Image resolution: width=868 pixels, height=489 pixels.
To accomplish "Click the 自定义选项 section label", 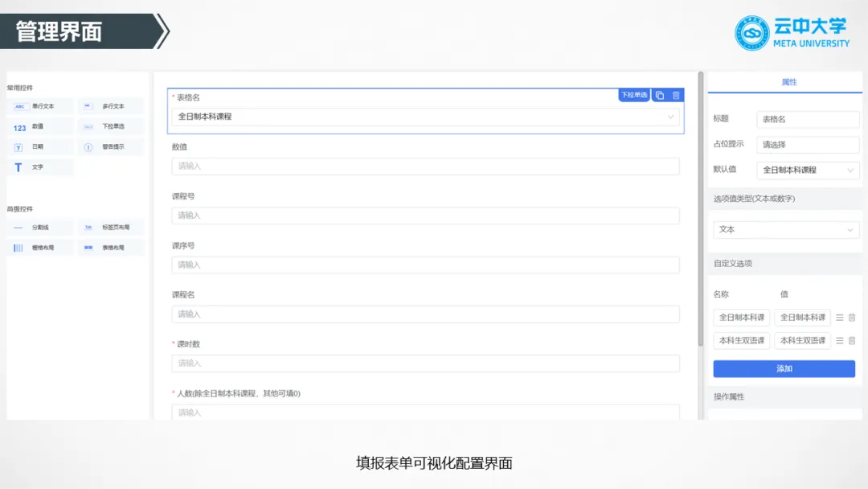I will [x=732, y=264].
